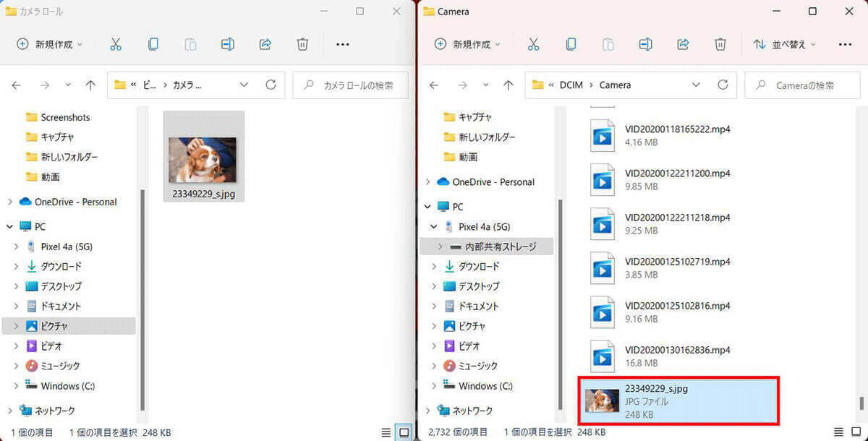Open recent locations dropdown in カメラ ロール window
Image resolution: width=868 pixels, height=441 pixels.
click(x=68, y=85)
